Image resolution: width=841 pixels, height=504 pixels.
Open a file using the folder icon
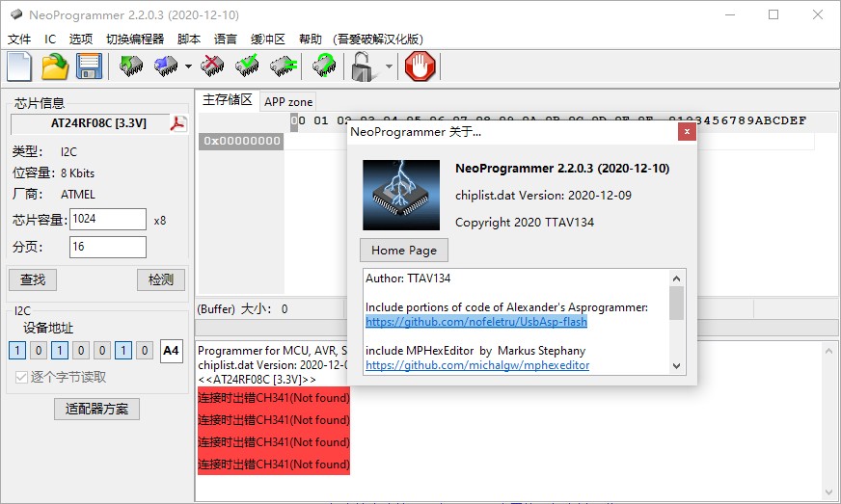[x=55, y=66]
